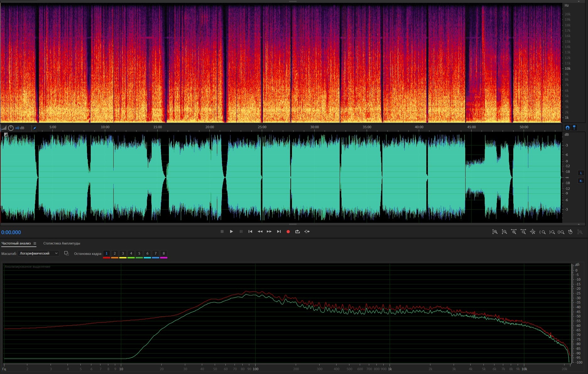Viewport: 588px width, 374px height.
Task: Click the +0 dB volume knob
Action: [x=11, y=128]
